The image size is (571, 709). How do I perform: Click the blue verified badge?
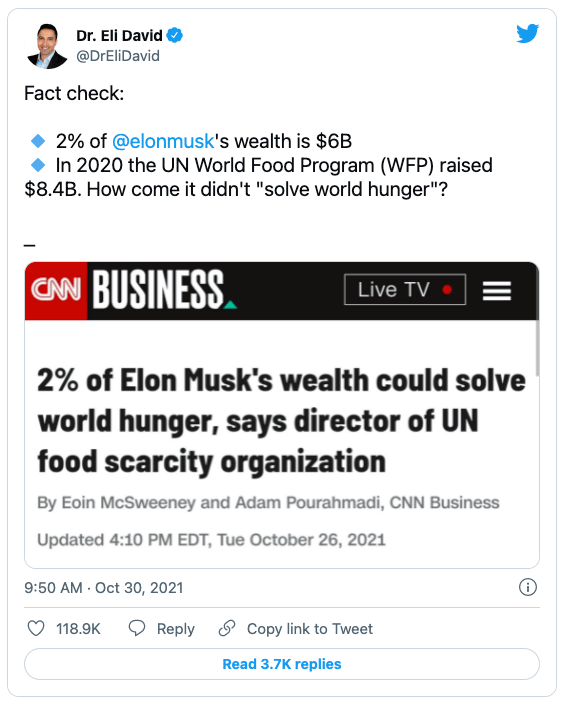pos(175,35)
